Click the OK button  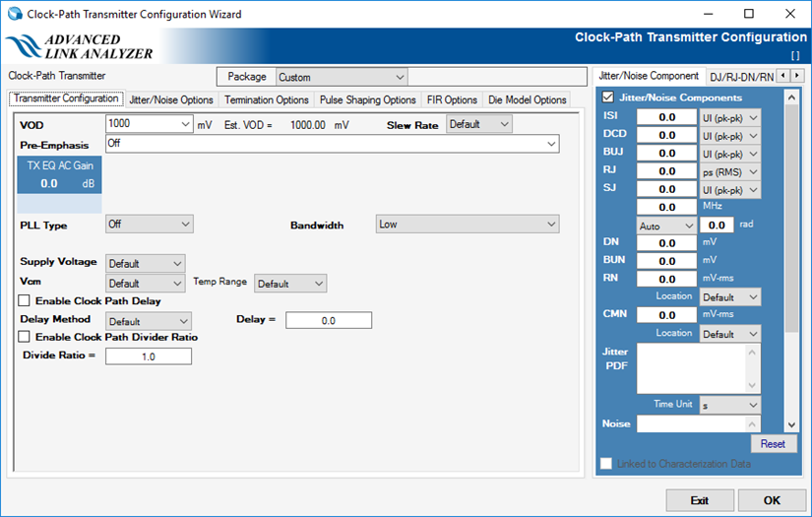771,500
